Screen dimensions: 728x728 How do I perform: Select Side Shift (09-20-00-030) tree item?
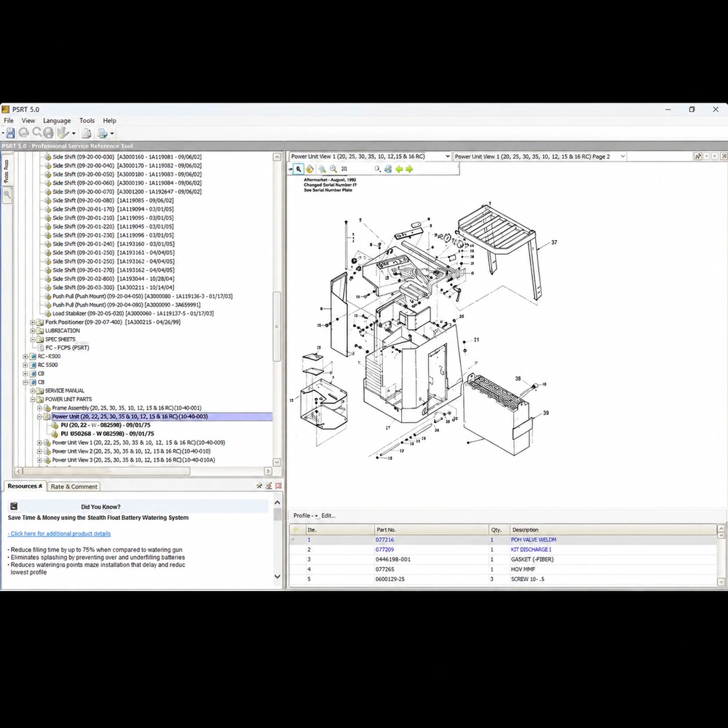[127, 157]
